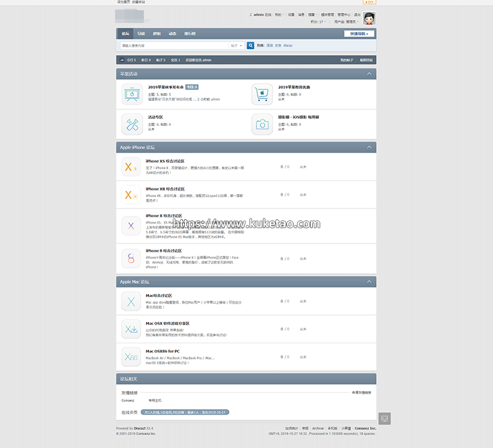493x448 pixels.
Task: Open the iPhone 8 综合讨论区 title
Action: click(x=164, y=251)
